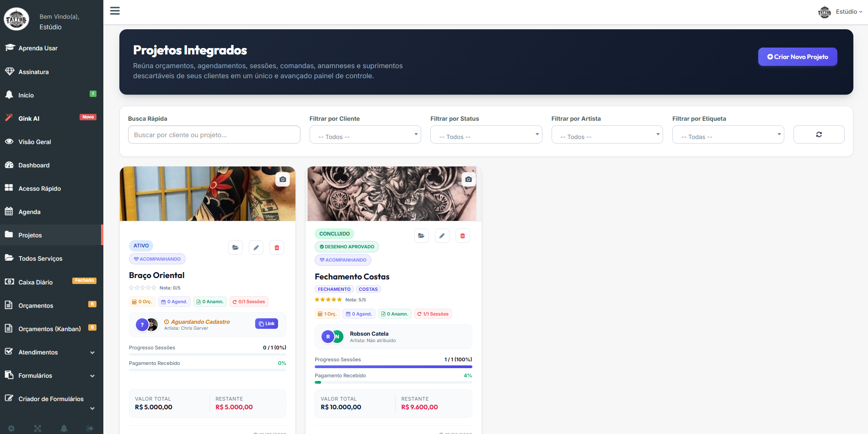Viewport: 868px width, 434px height.
Task: Click Robson Catela's R avatar
Action: [x=328, y=337]
